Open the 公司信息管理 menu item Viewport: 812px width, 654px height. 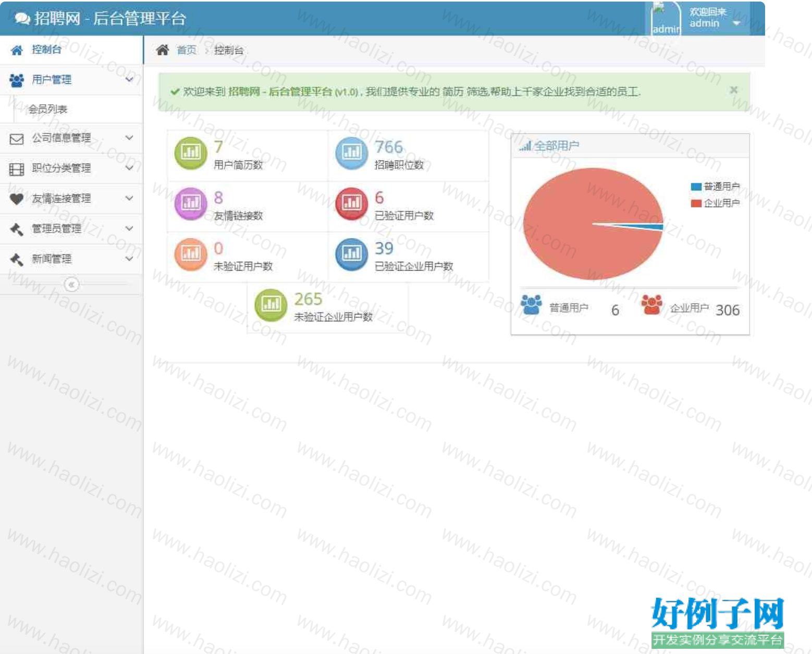click(x=71, y=138)
